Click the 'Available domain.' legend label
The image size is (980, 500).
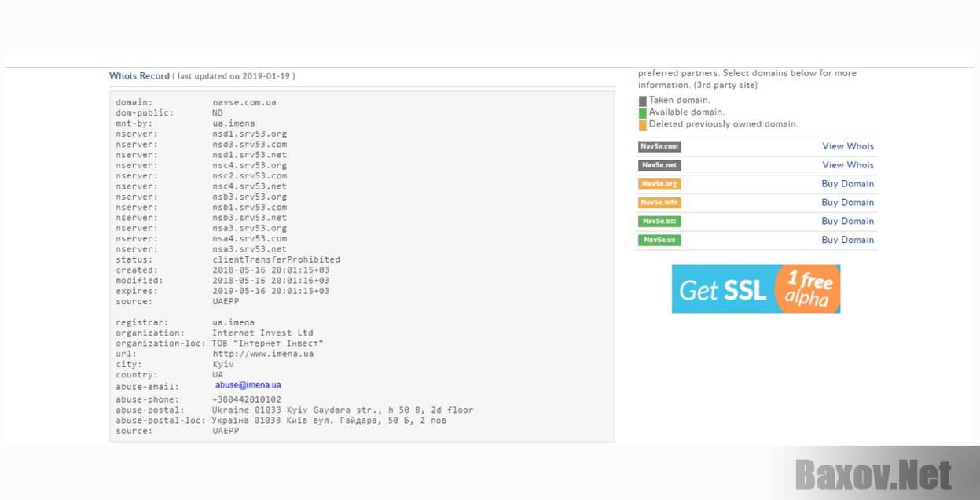tap(687, 112)
